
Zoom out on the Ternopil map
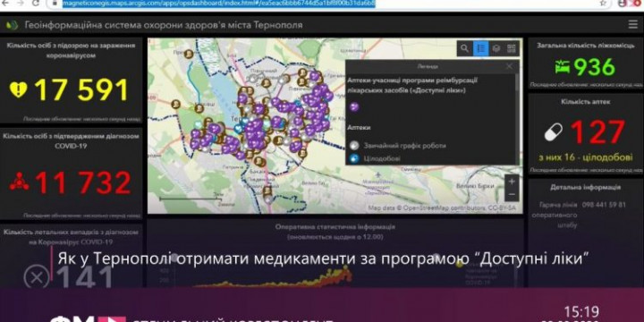[512, 194]
